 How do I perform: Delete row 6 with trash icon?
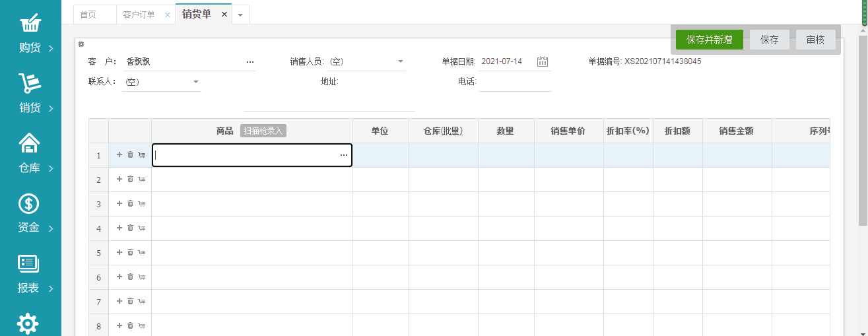(130, 277)
